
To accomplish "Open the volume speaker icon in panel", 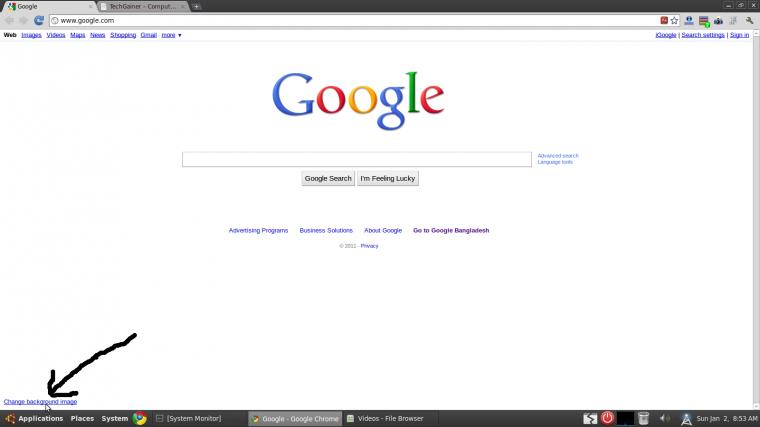I will click(x=665, y=418).
